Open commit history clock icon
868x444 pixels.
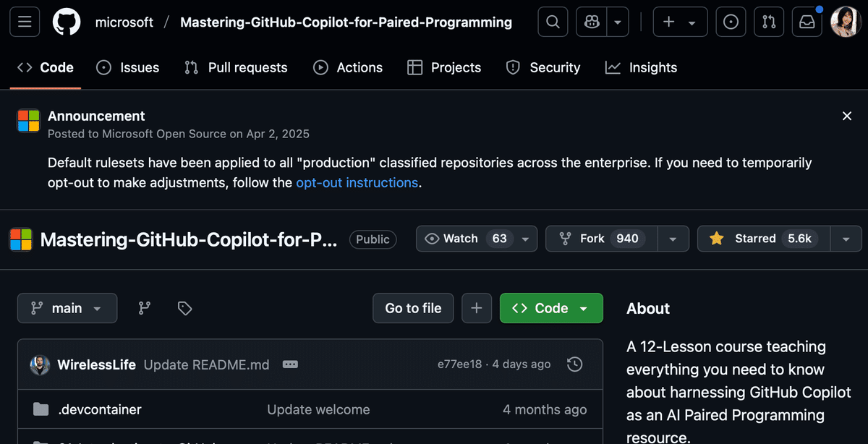pyautogui.click(x=574, y=364)
